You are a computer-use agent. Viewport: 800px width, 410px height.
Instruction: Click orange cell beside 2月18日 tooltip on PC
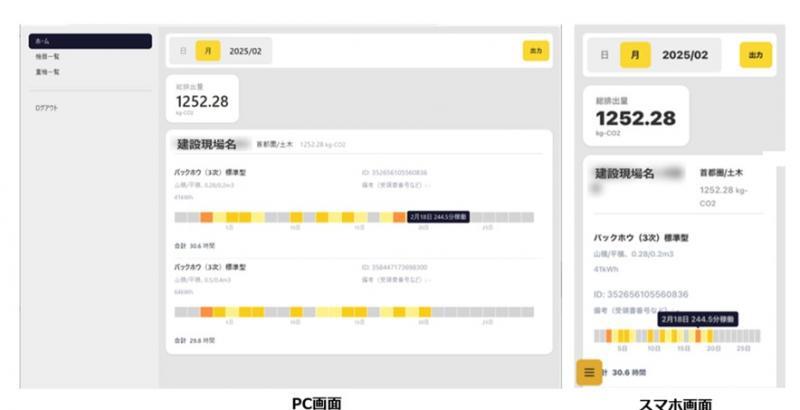tap(399, 217)
